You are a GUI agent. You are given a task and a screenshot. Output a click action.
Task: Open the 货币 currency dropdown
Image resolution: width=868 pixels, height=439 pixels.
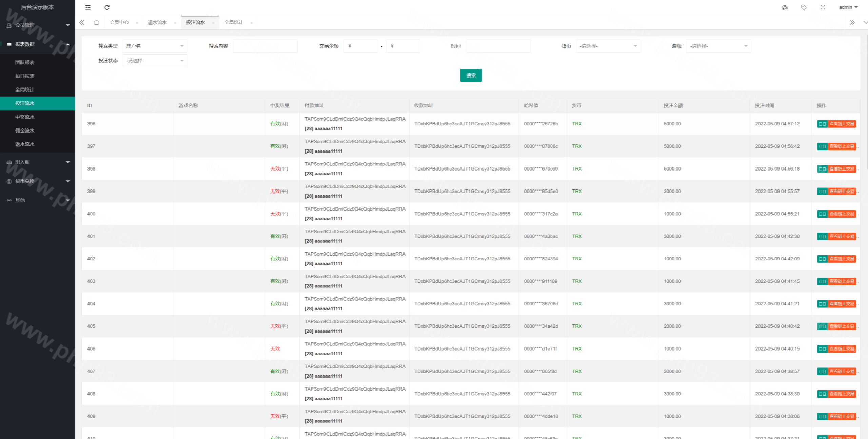coord(608,46)
